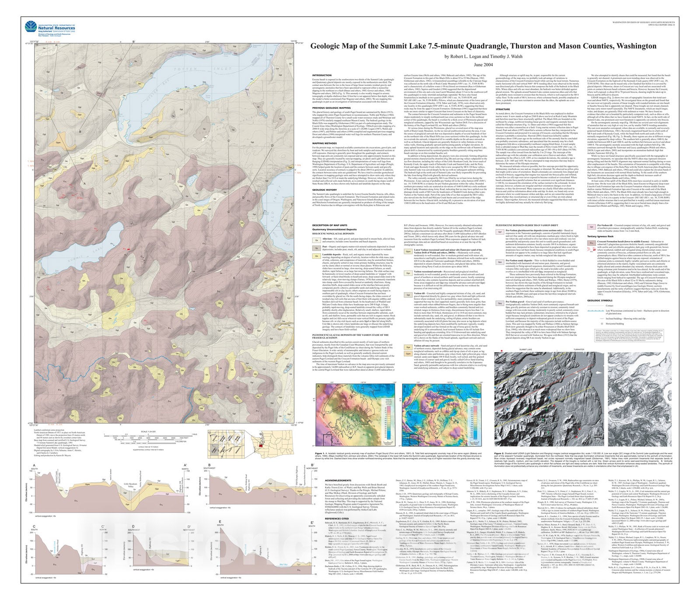700x600 pixels.
Task: Click the map title heading
Action: [x=483, y=46]
